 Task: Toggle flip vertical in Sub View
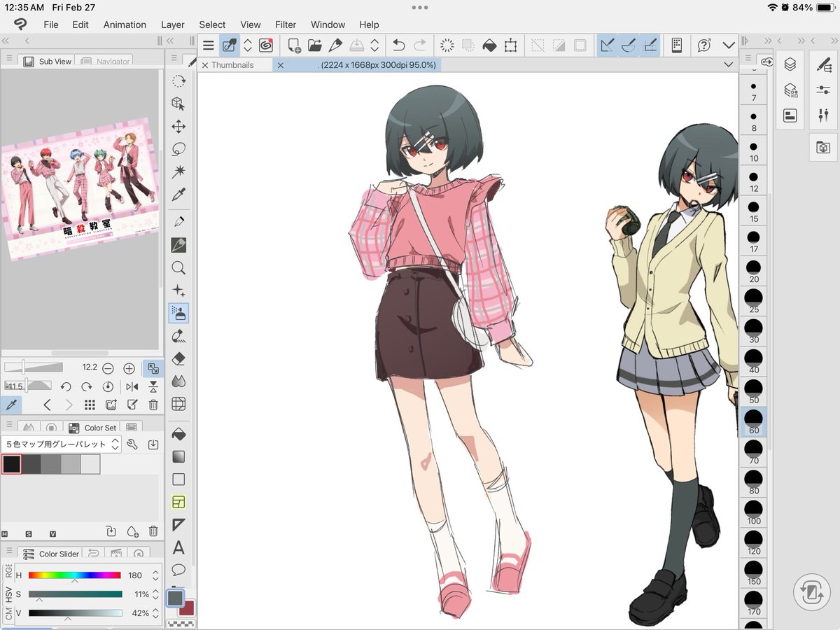point(153,386)
